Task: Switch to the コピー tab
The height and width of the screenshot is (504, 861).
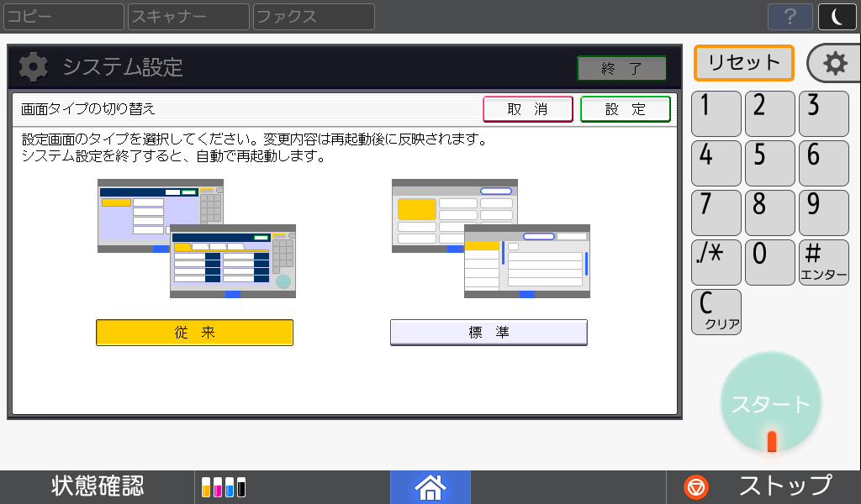Action: click(x=64, y=17)
